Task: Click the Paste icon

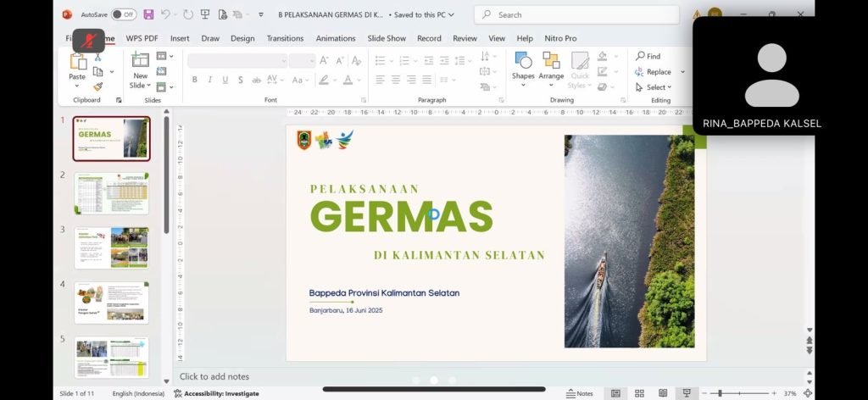Action: click(x=77, y=62)
